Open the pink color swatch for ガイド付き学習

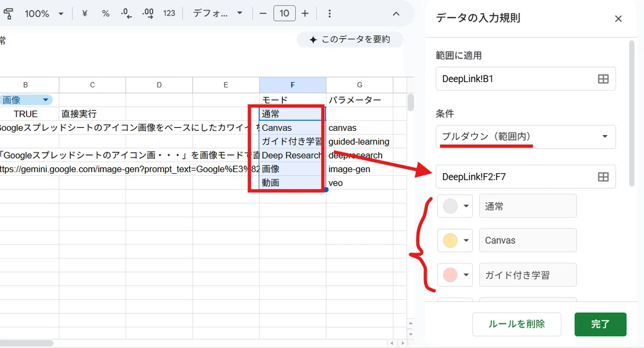[455, 275]
